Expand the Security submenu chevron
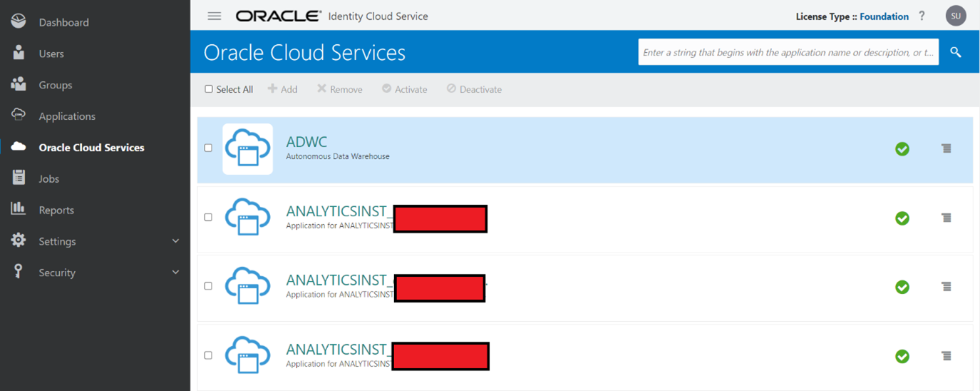This screenshot has width=980, height=391. point(176,273)
